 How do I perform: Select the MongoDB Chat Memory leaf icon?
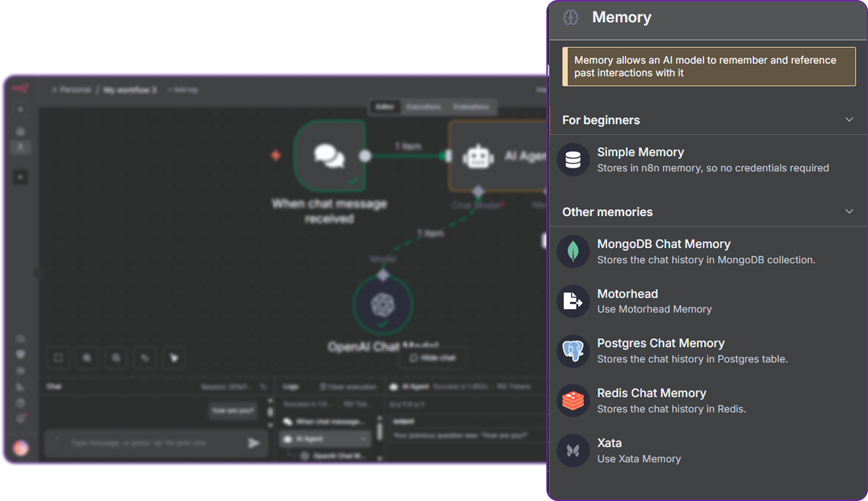[573, 251]
